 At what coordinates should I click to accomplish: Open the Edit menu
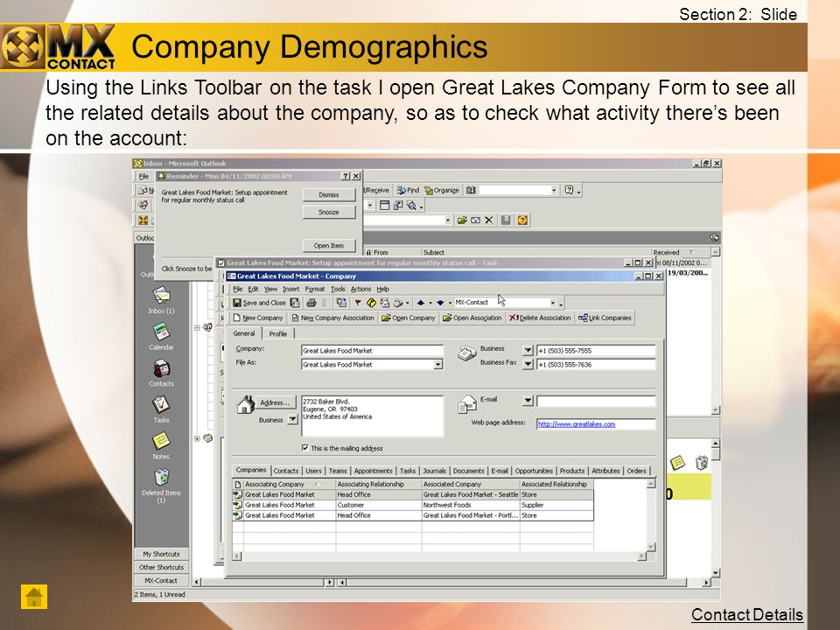(x=253, y=289)
